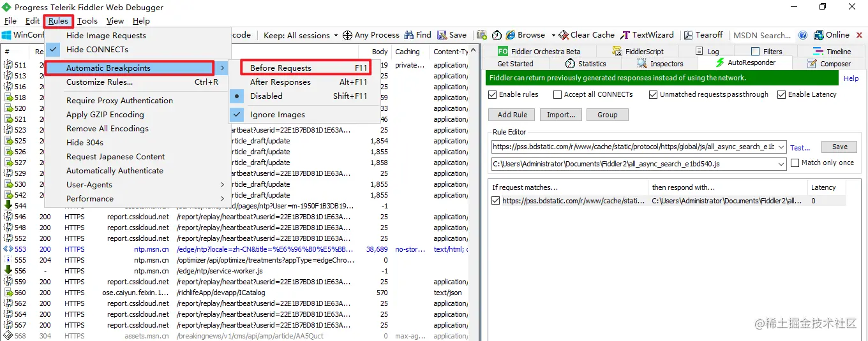Viewport: 868px width, 341px height.
Task: Click the Group button
Action: point(607,115)
